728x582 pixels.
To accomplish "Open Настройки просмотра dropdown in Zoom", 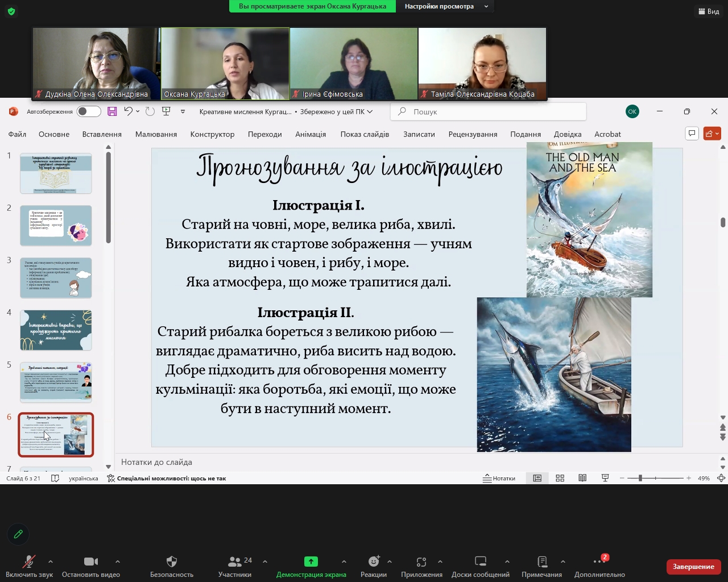I will point(446,6).
